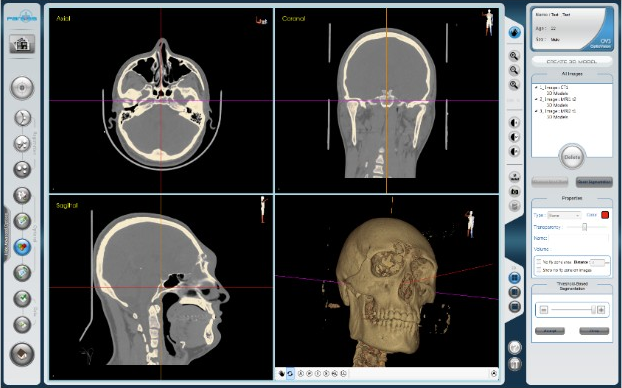Click the P view button in 3D toolbar

(309, 373)
